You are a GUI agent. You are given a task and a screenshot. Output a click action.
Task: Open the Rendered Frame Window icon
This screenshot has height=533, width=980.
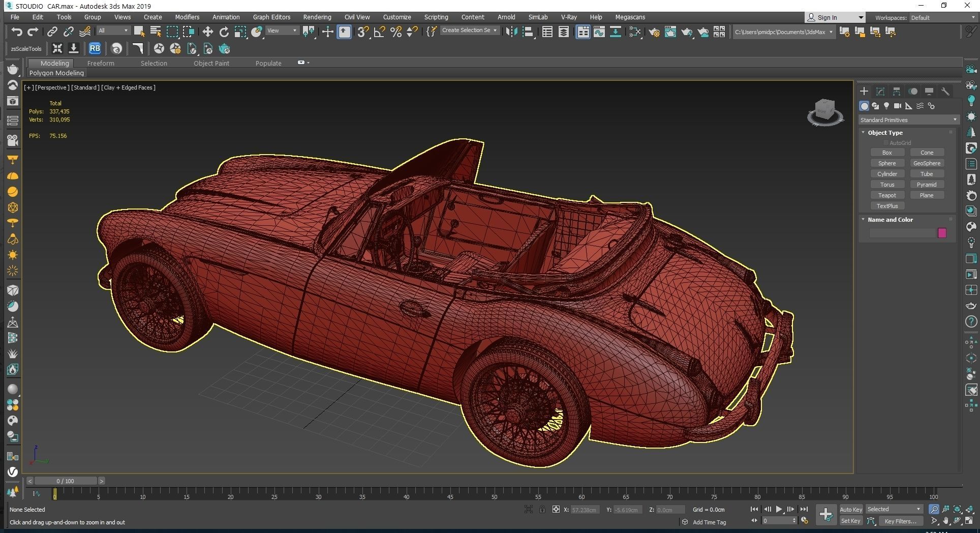pos(670,32)
